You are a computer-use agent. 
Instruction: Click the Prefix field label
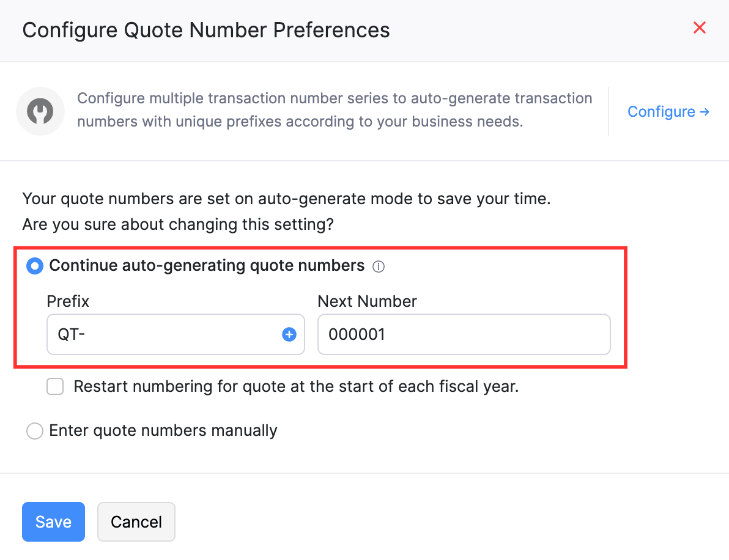pos(68,301)
